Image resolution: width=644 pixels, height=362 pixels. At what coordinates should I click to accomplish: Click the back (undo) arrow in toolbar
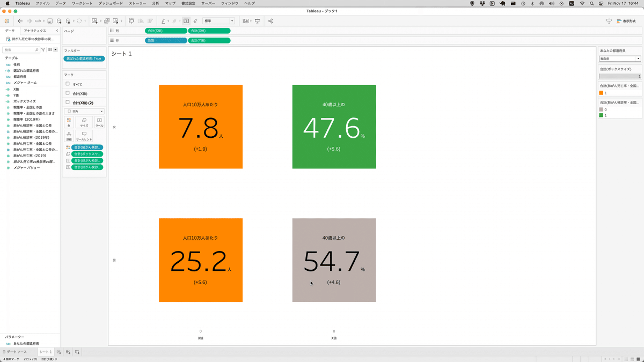pos(20,21)
